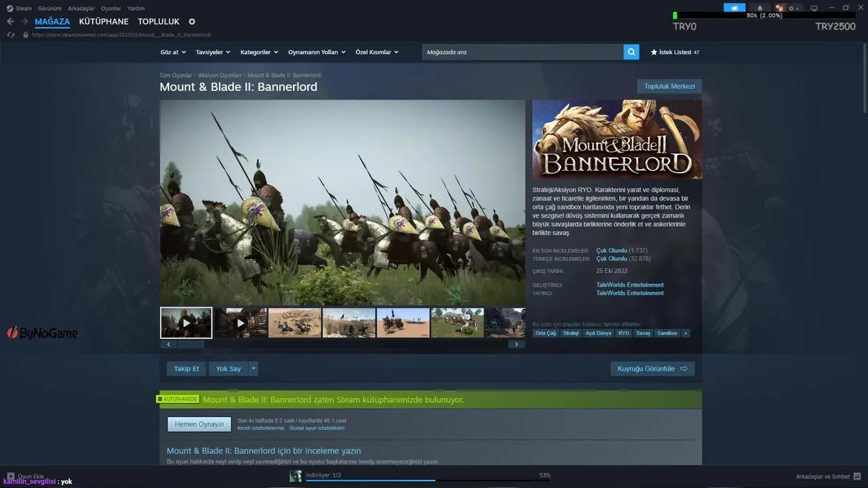The width and height of the screenshot is (868, 488).
Task: Click the Tüm Oyunlar breadcrumb
Action: pyautogui.click(x=176, y=75)
